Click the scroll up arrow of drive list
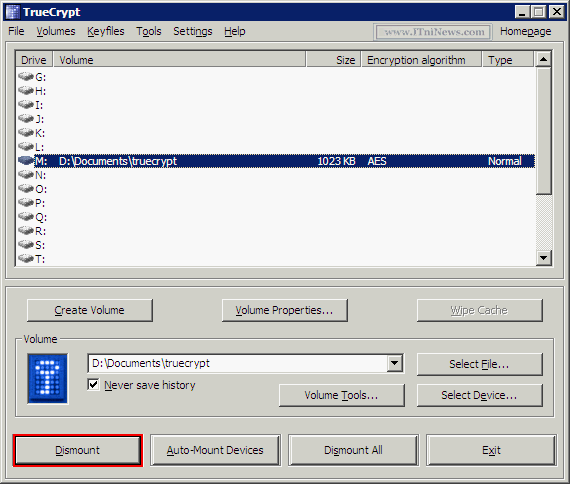The width and height of the screenshot is (570, 484). 543,59
